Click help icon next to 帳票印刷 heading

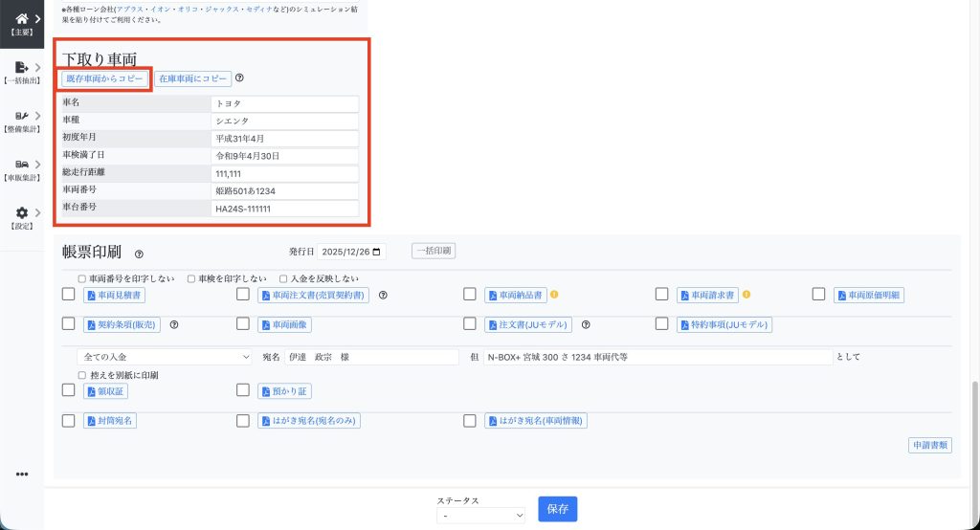coord(139,254)
